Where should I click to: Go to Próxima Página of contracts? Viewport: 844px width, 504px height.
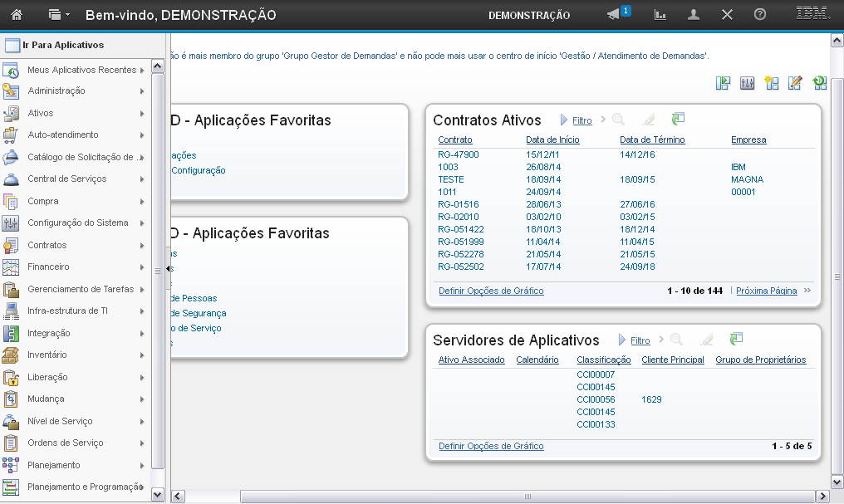pos(766,291)
